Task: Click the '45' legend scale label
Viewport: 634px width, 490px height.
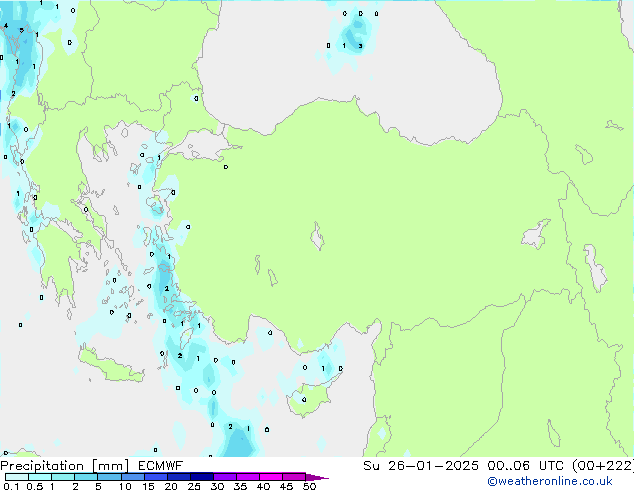Action: pyautogui.click(x=286, y=486)
